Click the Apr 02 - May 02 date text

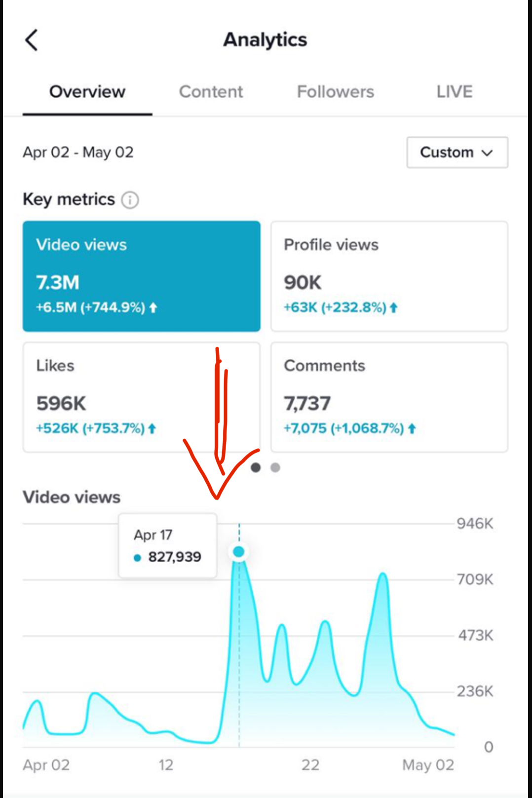78,152
